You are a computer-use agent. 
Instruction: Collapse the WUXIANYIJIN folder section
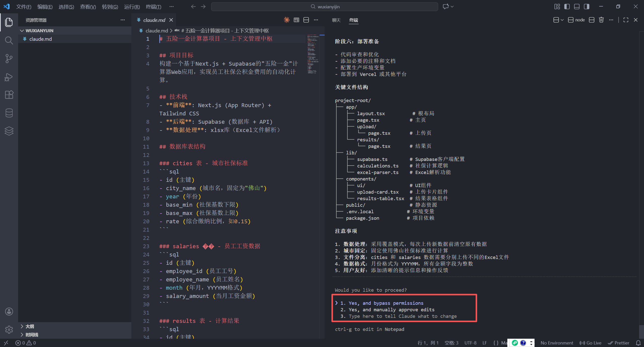tap(75, 30)
